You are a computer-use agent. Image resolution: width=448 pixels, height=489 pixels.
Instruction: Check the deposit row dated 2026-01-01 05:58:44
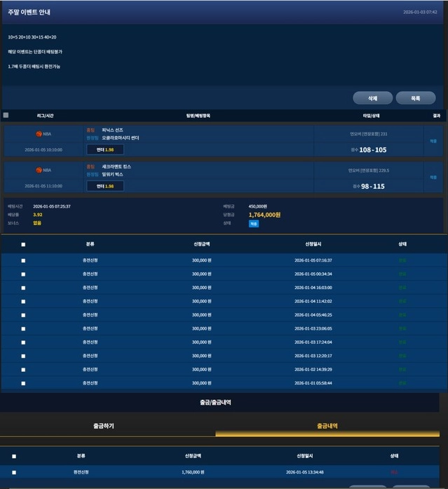[x=23, y=383]
